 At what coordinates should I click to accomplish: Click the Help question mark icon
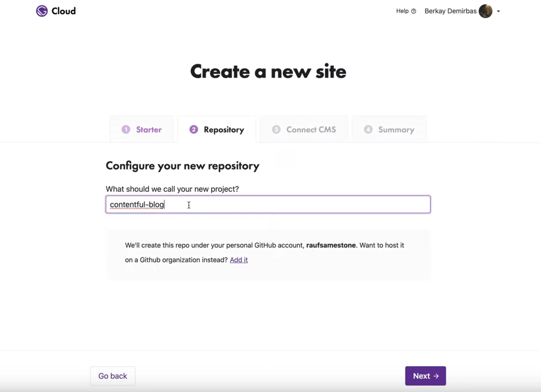tap(413, 11)
